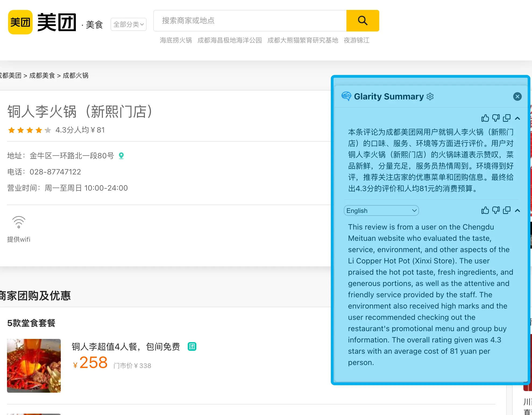
Task: Like the English translated summary
Action: click(485, 210)
